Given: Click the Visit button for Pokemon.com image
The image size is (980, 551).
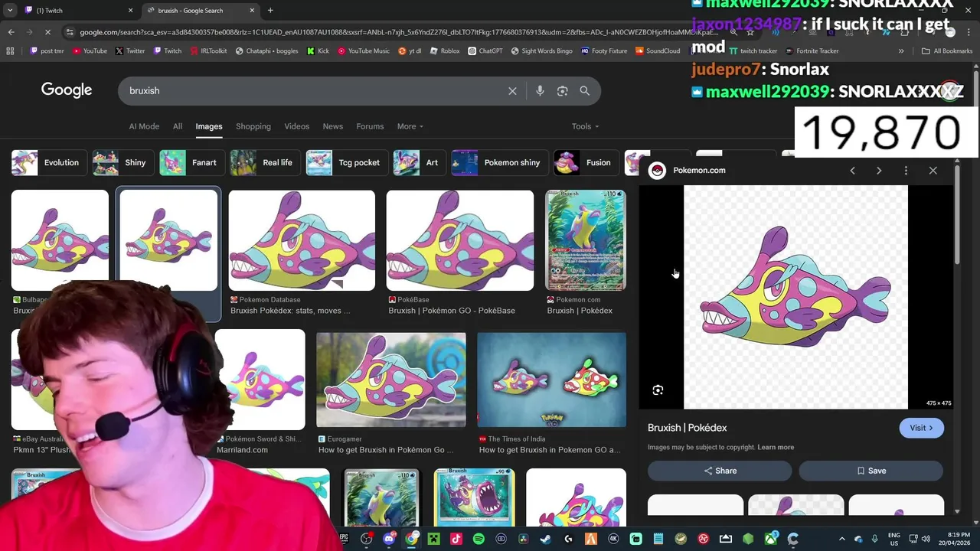Looking at the screenshot, I should coord(921,428).
